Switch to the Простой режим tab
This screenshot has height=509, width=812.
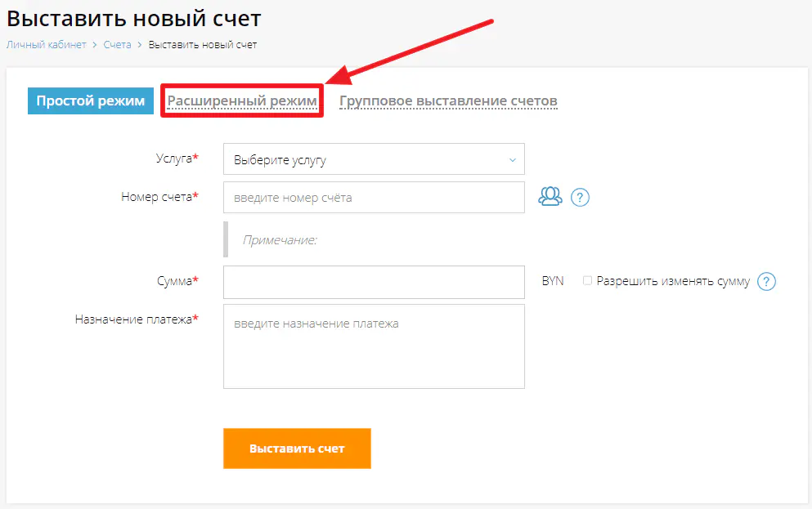point(91,101)
